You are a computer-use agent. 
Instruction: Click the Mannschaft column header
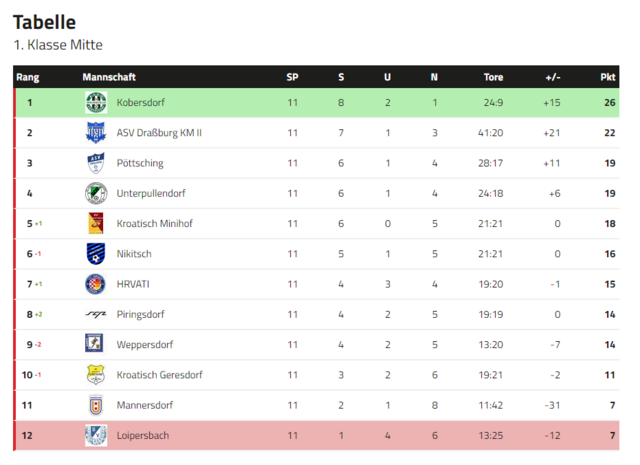tap(109, 77)
